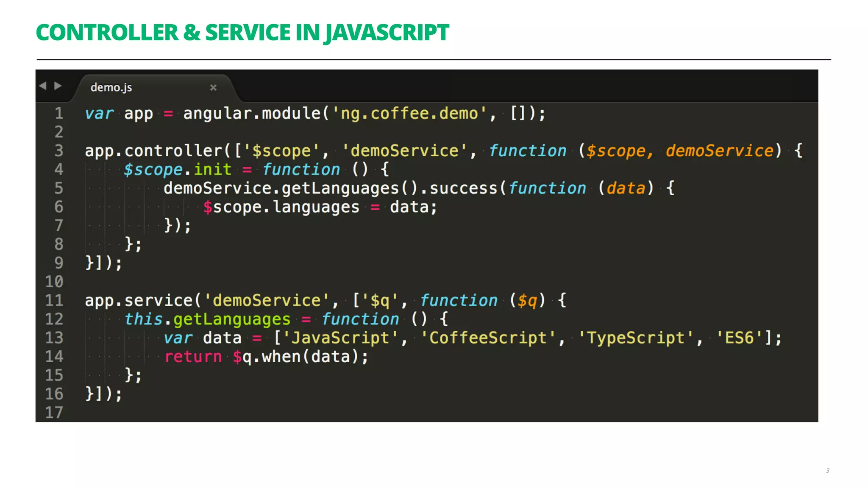Click the 'JavaScript' string
This screenshot has width=868, height=488.
340,338
